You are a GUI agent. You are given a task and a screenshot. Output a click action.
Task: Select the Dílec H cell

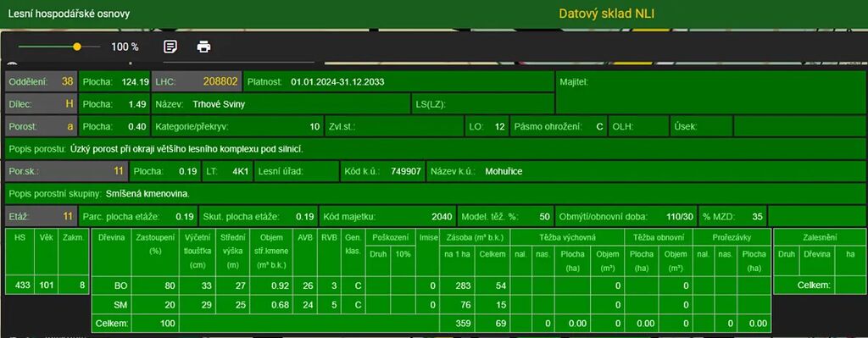coord(41,103)
